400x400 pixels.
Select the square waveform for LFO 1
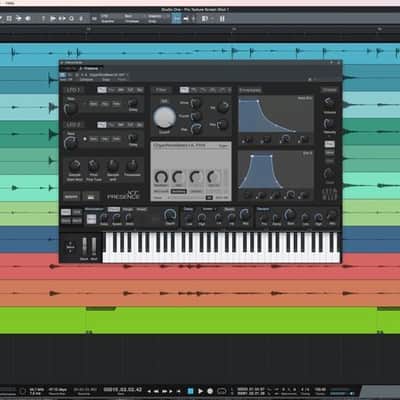[x=130, y=90]
